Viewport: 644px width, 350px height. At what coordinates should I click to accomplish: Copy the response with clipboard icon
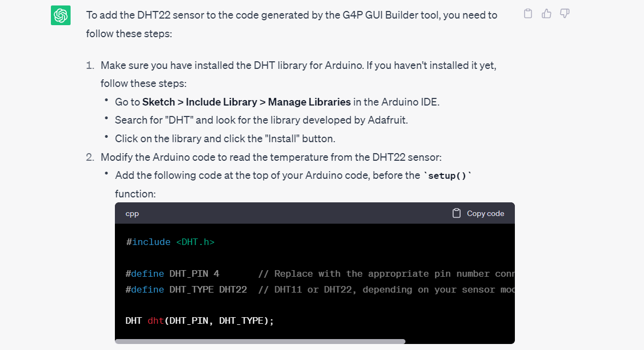(x=528, y=14)
